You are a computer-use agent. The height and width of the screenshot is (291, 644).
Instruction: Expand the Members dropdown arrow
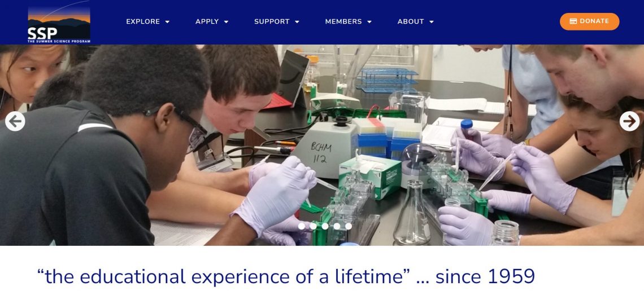(369, 22)
